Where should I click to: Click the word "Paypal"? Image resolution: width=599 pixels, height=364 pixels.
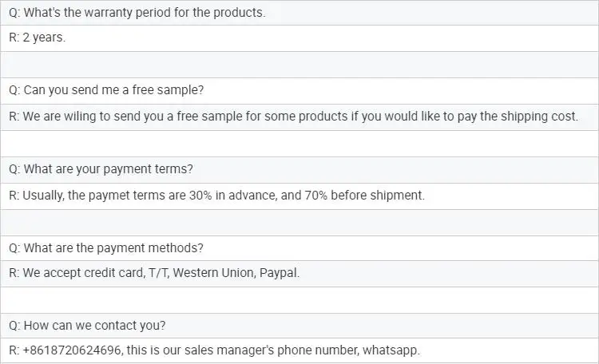click(280, 273)
